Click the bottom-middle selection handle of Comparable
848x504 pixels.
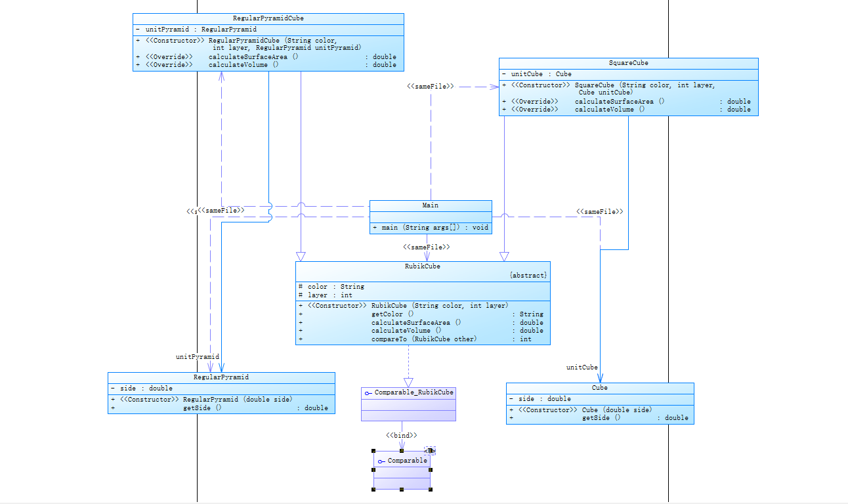click(402, 490)
